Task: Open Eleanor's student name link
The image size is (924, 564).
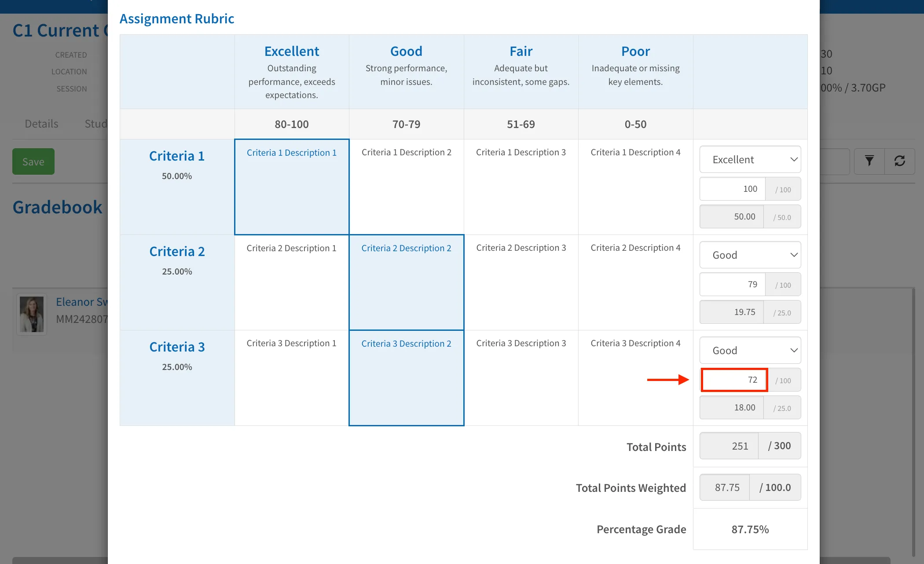Action: pyautogui.click(x=82, y=302)
